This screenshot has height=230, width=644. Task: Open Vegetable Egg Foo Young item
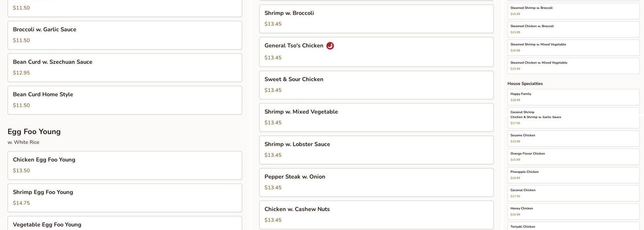click(125, 224)
